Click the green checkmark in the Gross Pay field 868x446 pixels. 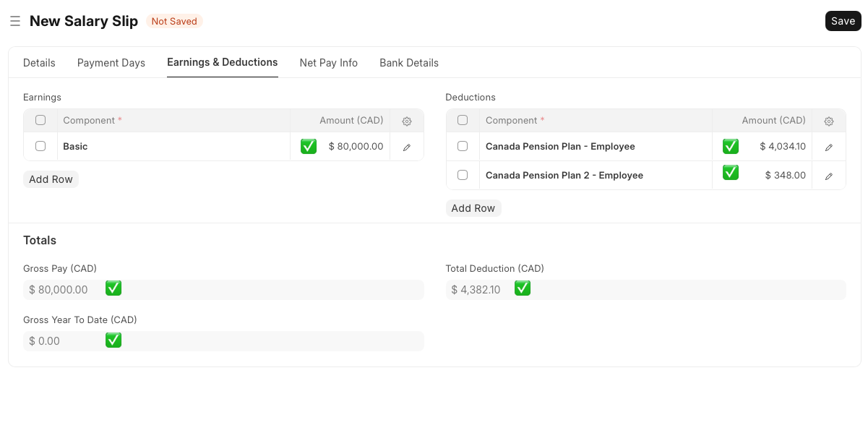coord(113,288)
